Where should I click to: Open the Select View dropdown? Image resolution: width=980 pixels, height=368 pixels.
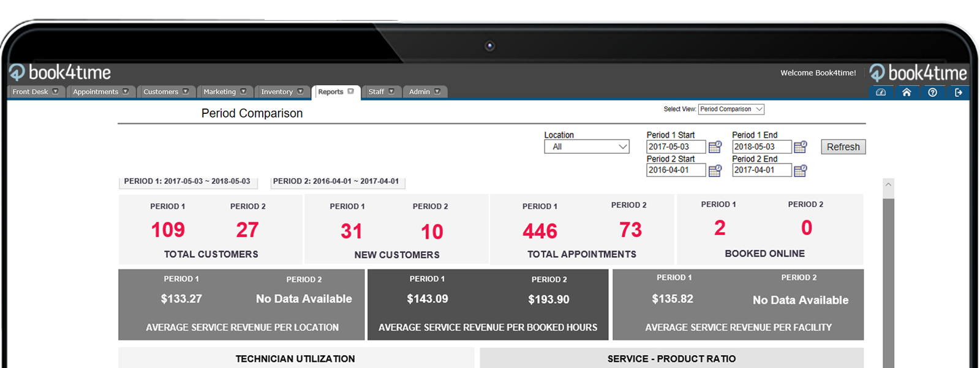731,109
